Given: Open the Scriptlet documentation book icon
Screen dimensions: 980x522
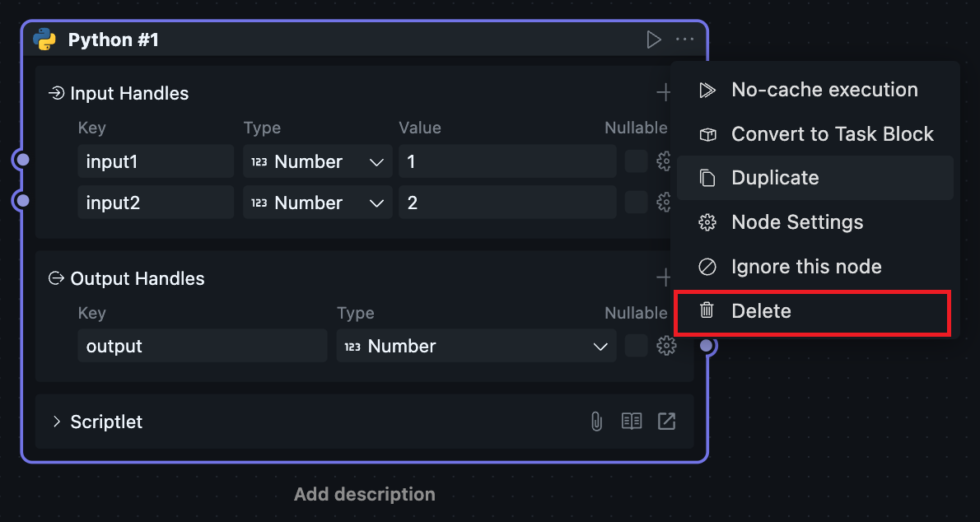Looking at the screenshot, I should 632,422.
